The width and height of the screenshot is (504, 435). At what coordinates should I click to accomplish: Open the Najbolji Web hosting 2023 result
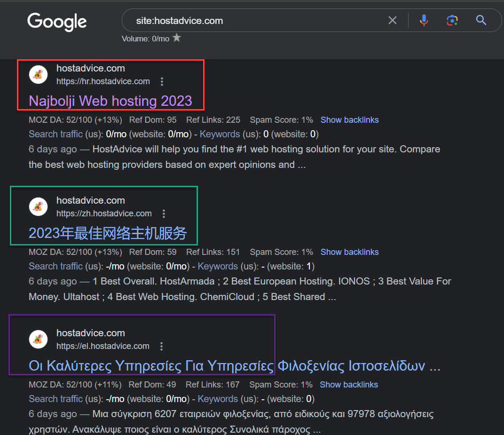[110, 101]
